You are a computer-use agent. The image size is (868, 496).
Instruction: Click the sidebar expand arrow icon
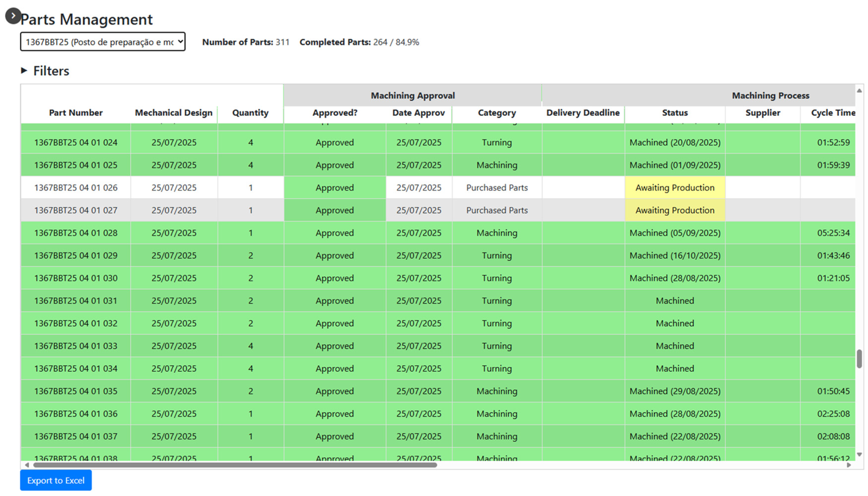[x=13, y=16]
